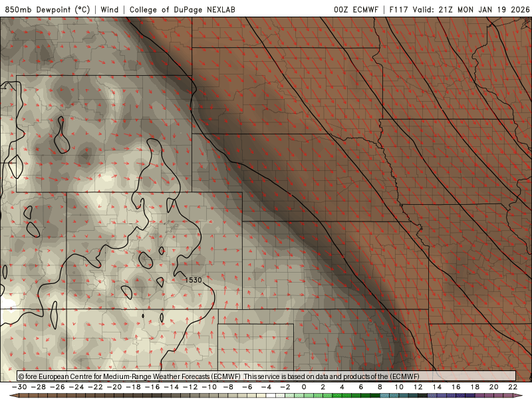The width and height of the screenshot is (532, 399).
Task: Click the 16 colorbar scale label
Action: [456, 387]
